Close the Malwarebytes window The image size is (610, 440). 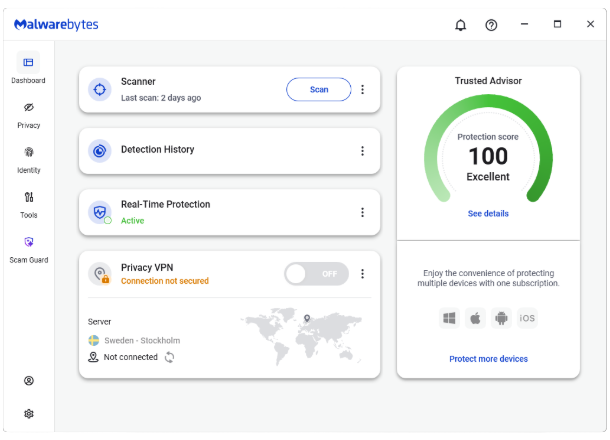tap(590, 24)
